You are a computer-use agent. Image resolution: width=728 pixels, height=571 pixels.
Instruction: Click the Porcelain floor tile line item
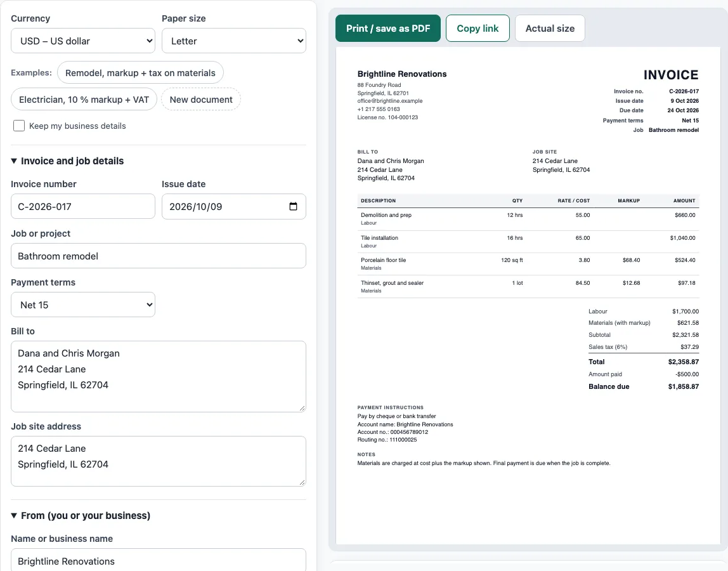pos(528,264)
